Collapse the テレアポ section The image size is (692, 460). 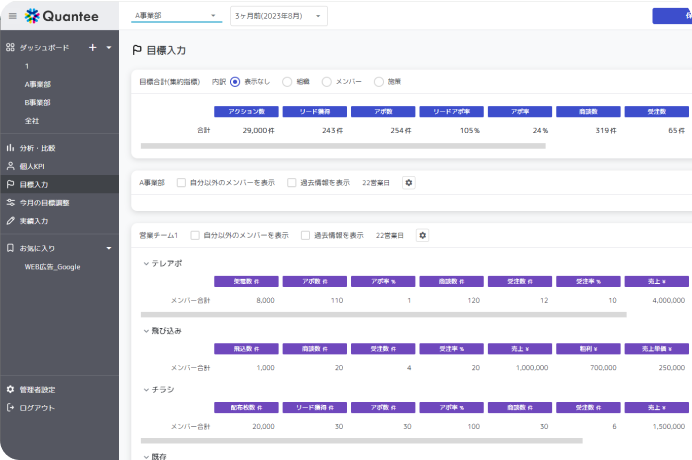[x=146, y=263]
